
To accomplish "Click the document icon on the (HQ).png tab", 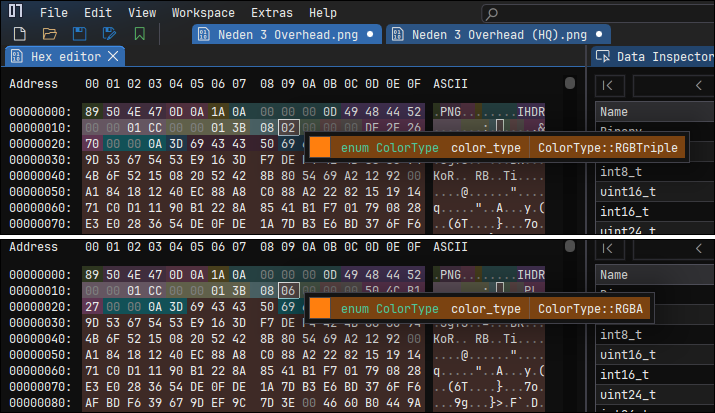I will [x=398, y=35].
